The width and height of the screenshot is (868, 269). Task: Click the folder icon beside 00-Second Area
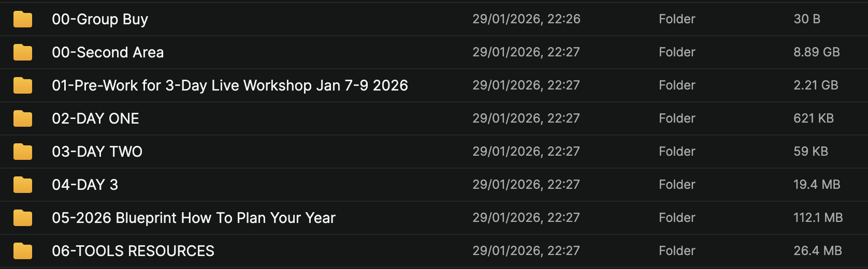tap(23, 52)
